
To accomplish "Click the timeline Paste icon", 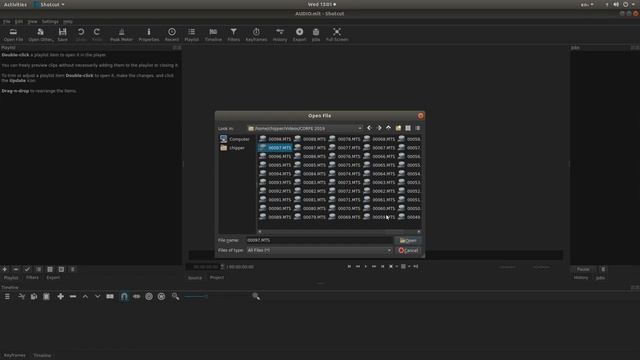I will [47, 296].
